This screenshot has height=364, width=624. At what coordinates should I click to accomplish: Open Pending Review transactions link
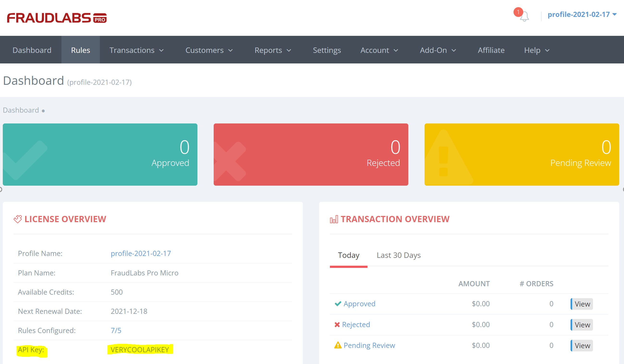click(x=369, y=346)
